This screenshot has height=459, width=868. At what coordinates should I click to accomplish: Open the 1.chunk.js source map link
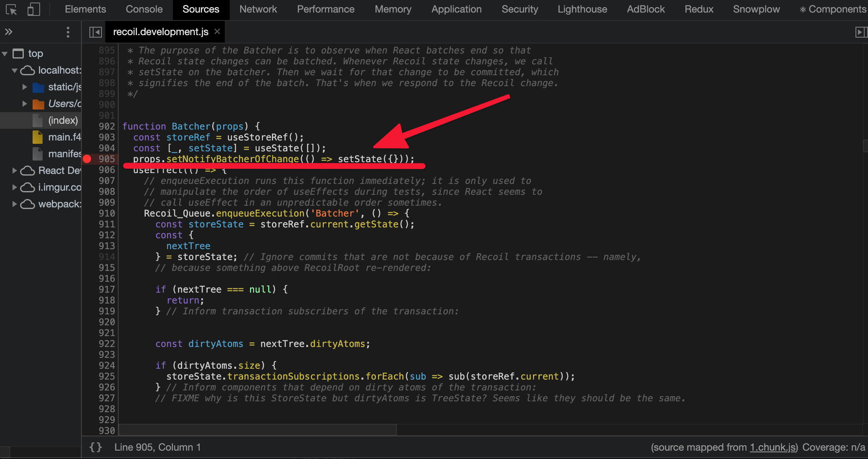click(772, 447)
